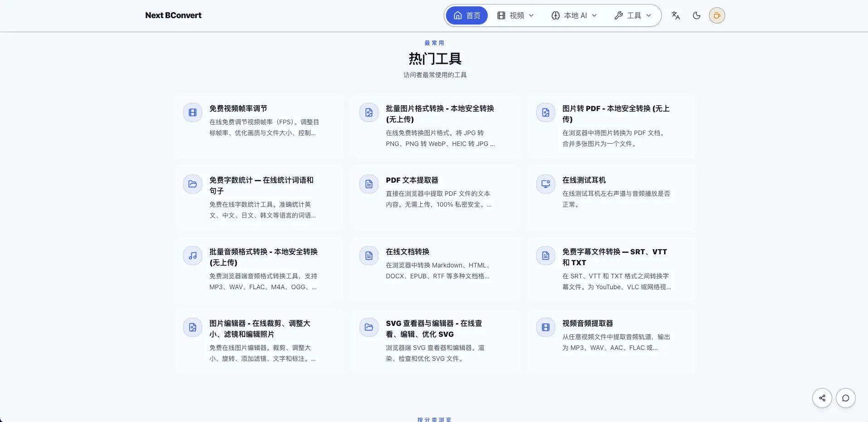868x422 pixels.
Task: Open 批量音频格式转换 - 本地安全转换 title
Action: (x=263, y=257)
